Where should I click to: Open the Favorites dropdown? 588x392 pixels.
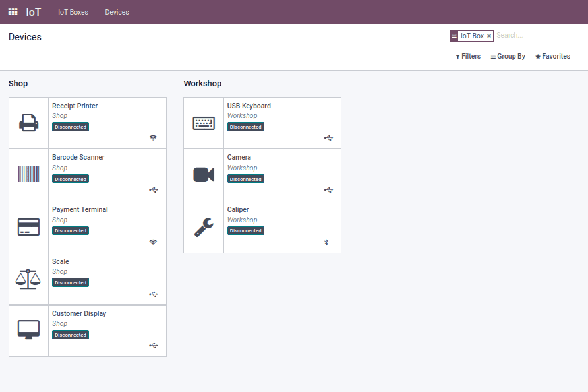click(x=553, y=56)
